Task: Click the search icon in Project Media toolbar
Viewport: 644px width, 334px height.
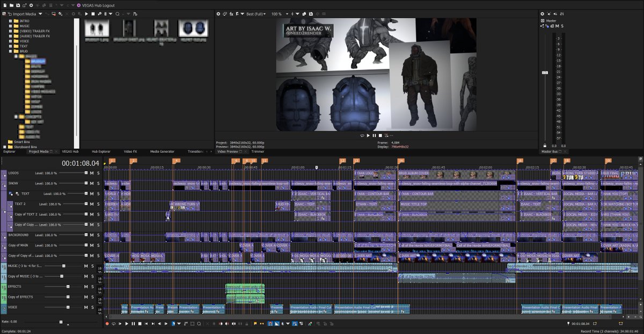Action: [118, 14]
